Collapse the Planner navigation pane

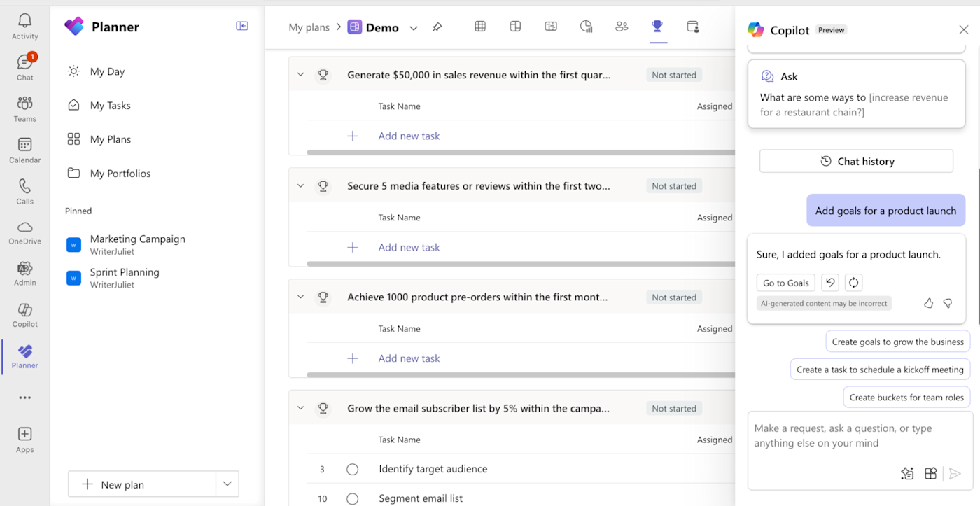coord(242,26)
